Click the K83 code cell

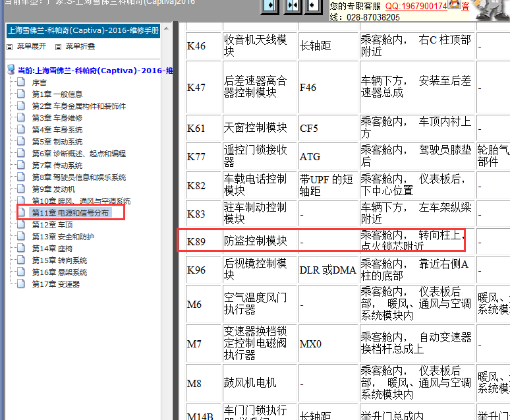(x=204, y=214)
